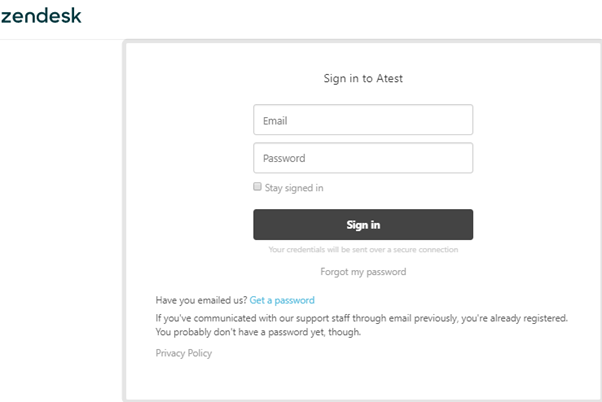Click the 'Stay signed in' label text

coord(294,188)
